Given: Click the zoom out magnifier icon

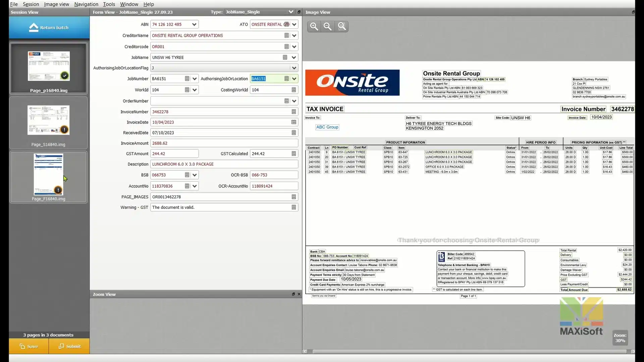Looking at the screenshot, I should (328, 26).
